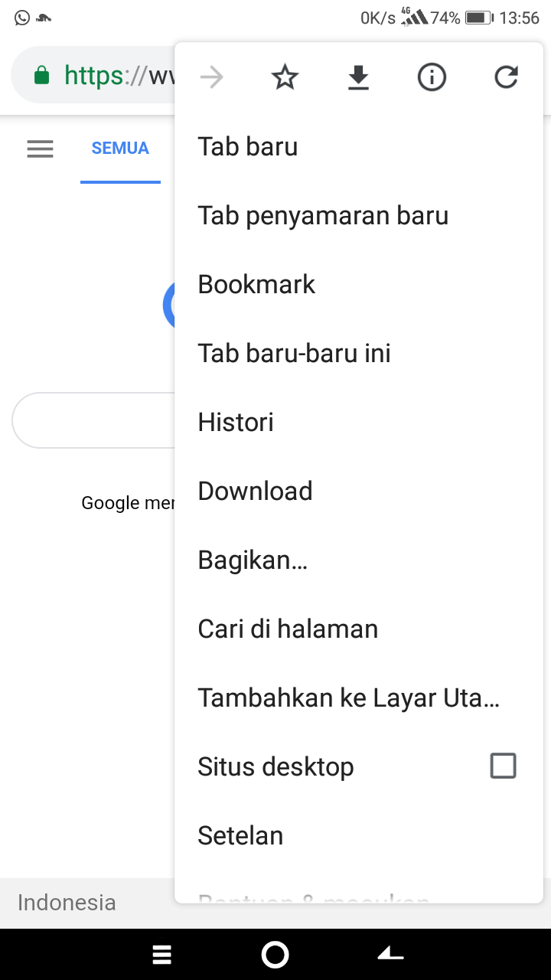Tap the download page icon
The image size is (551, 980).
358,77
